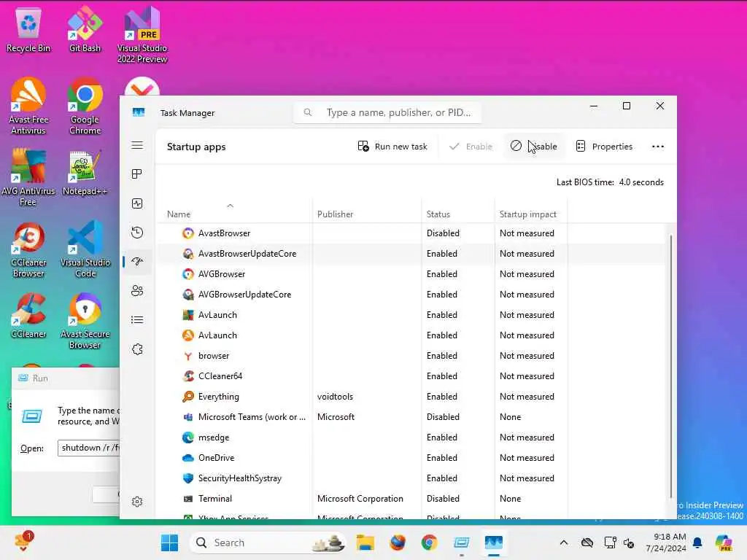The image size is (747, 560).
Task: Open the App history page in sidebar
Action: tap(137, 233)
